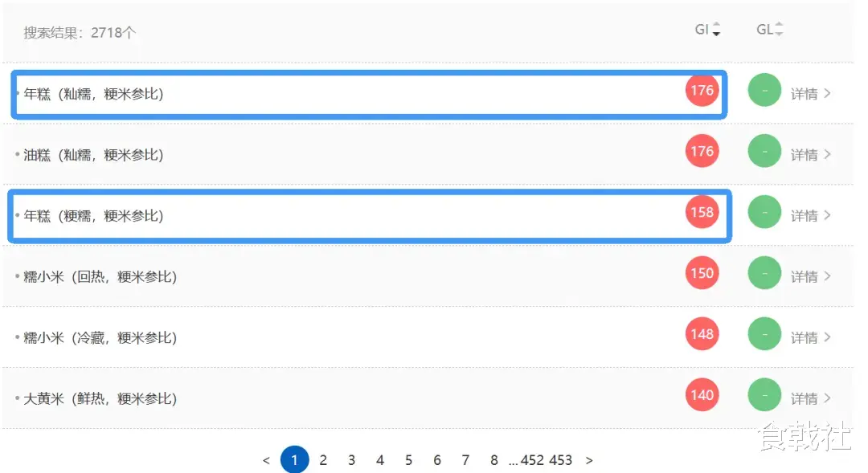
Task: Click red GI badge 158
Action: (x=702, y=213)
